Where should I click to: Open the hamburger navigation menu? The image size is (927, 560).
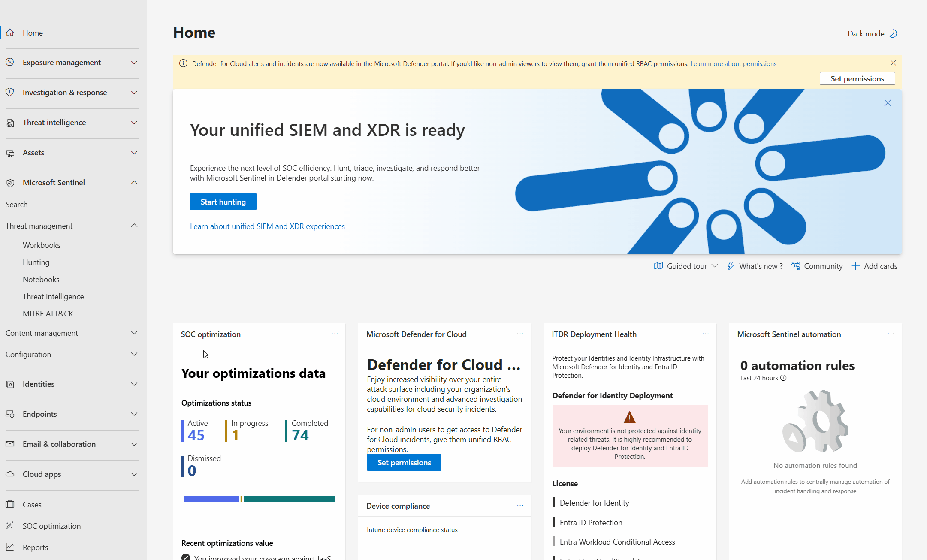(9, 11)
